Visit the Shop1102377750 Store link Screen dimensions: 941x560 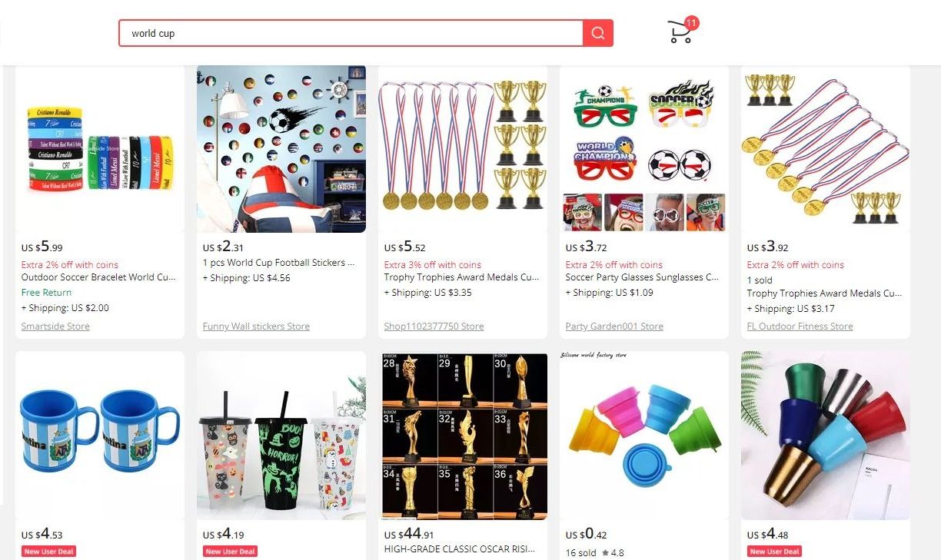point(434,326)
